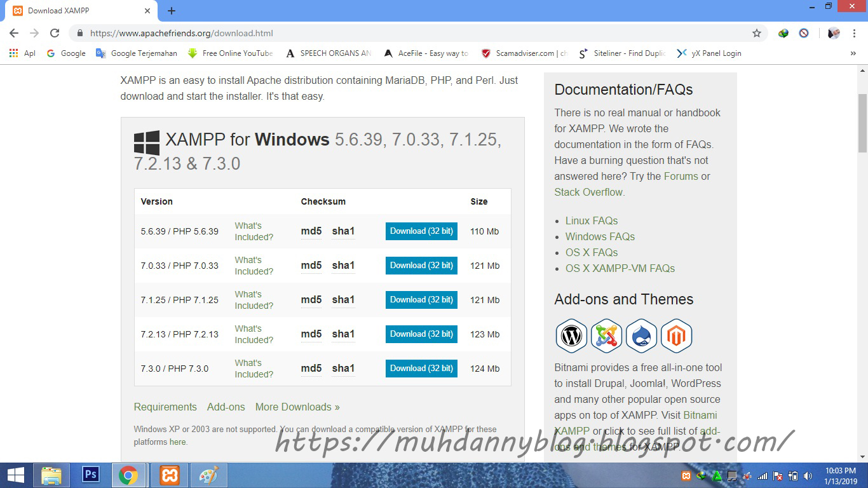Click the red blocker extension icon

pos(804,33)
